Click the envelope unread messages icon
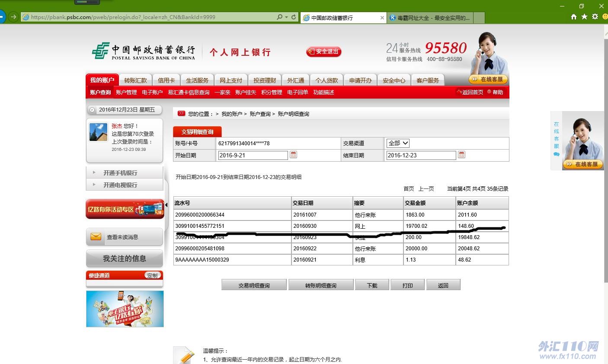The image size is (608, 364). [96, 237]
